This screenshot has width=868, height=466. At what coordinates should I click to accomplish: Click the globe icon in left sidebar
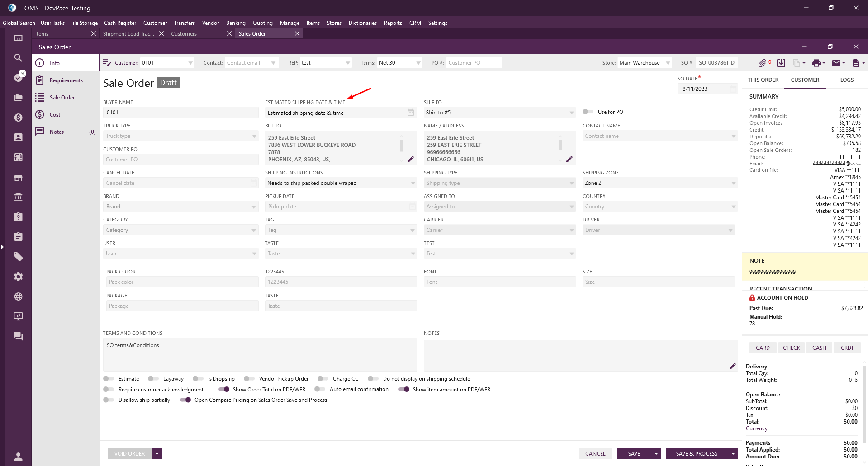point(18,297)
